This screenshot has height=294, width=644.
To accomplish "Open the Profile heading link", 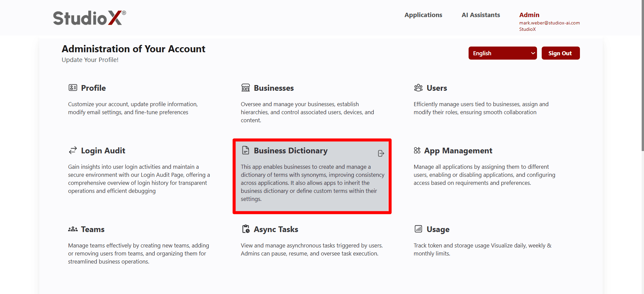I will coord(93,88).
